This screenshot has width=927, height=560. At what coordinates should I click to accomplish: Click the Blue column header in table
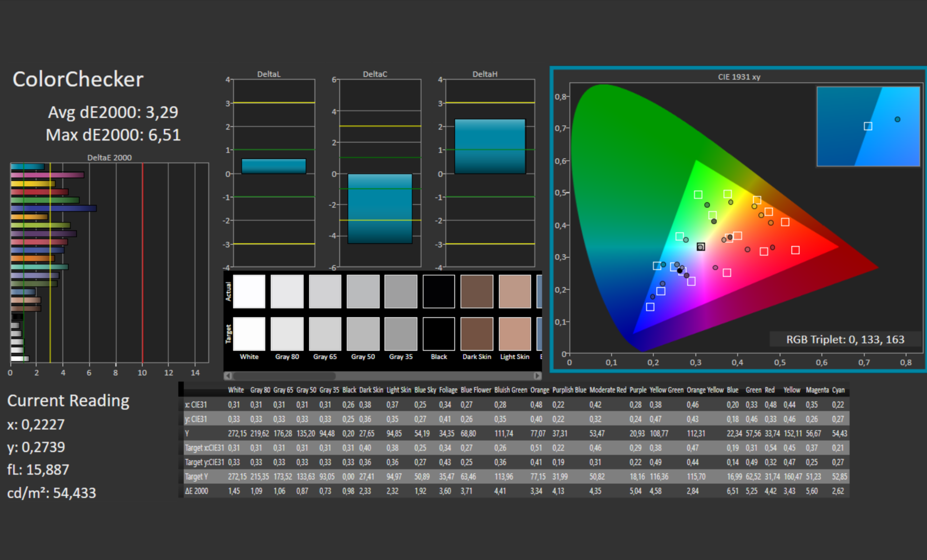tap(732, 390)
